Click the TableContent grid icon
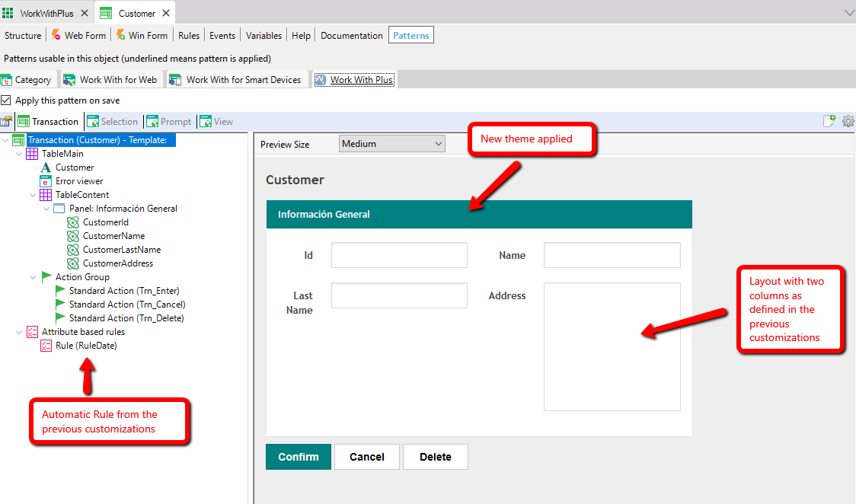 tap(46, 195)
